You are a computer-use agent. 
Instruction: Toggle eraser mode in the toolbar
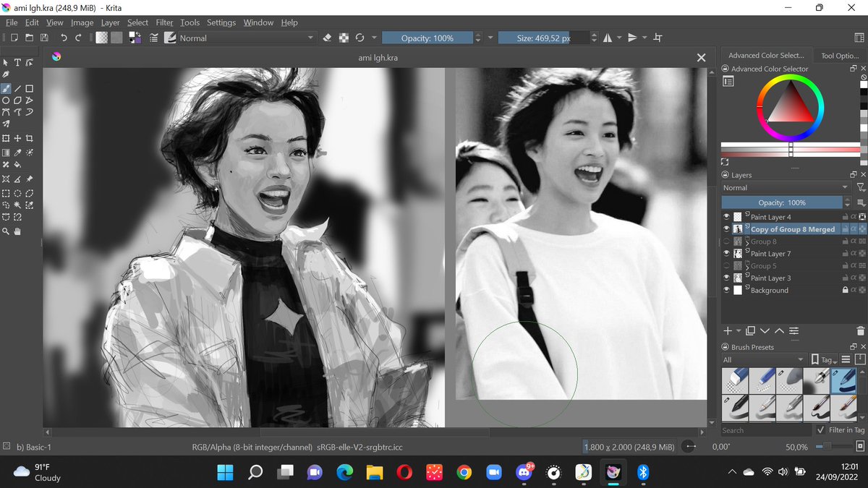(327, 38)
